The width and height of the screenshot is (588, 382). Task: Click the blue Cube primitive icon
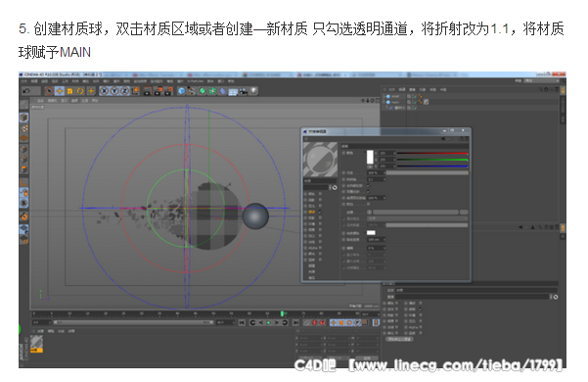tap(182, 91)
